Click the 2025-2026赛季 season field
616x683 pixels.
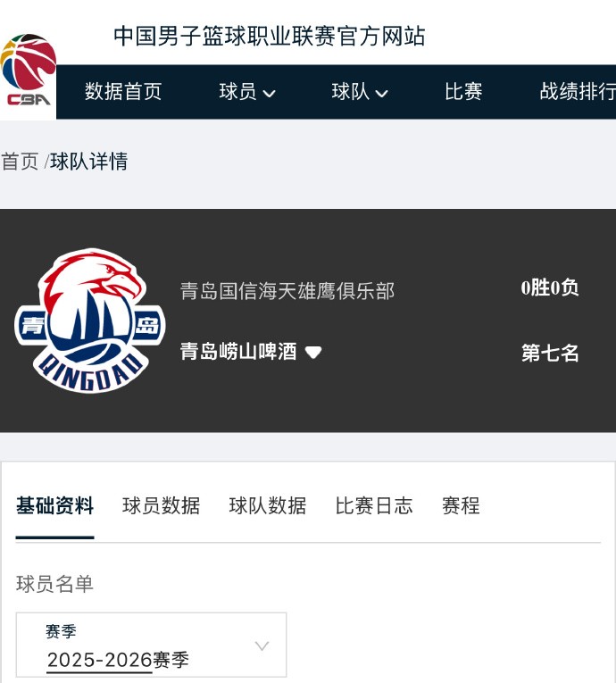[151, 645]
